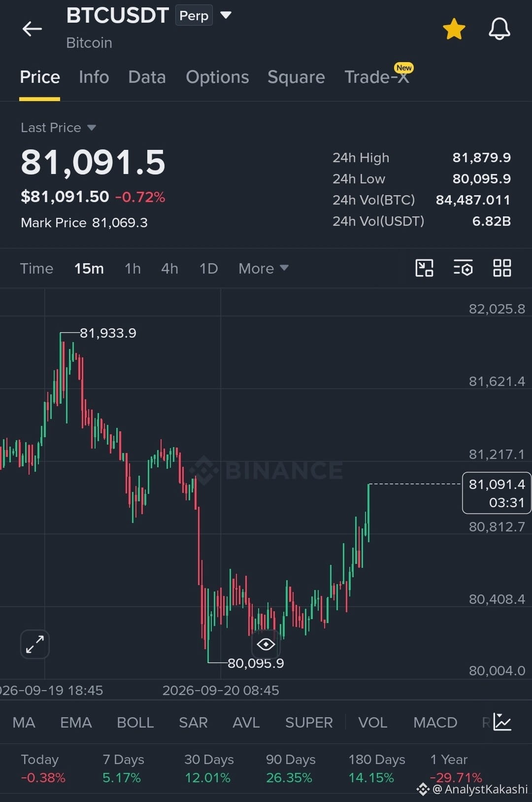Open chart settings list-gear icon
The height and width of the screenshot is (802, 532).
463,268
